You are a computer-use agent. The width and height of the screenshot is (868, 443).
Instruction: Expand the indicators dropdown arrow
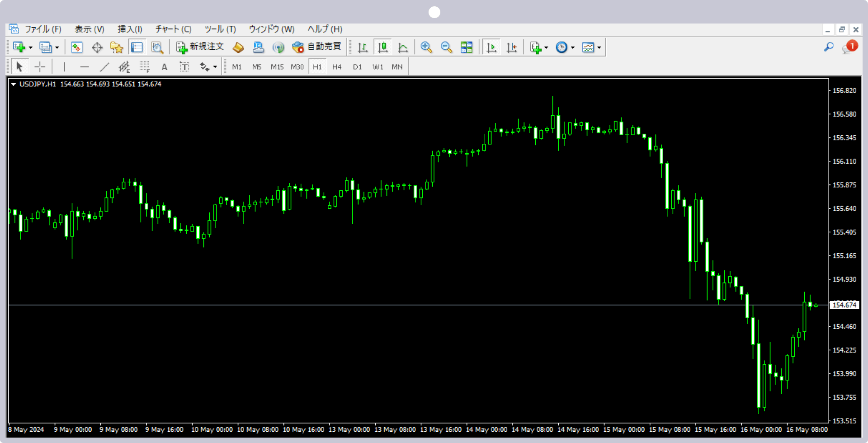[x=546, y=47]
